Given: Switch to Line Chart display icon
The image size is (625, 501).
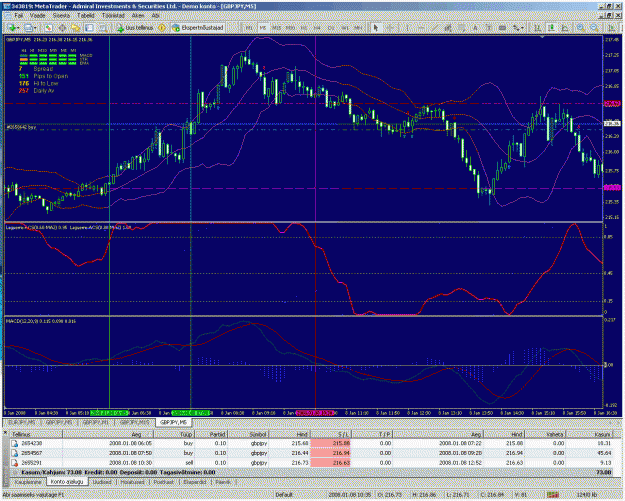Looking at the screenshot, I should pos(565,28).
